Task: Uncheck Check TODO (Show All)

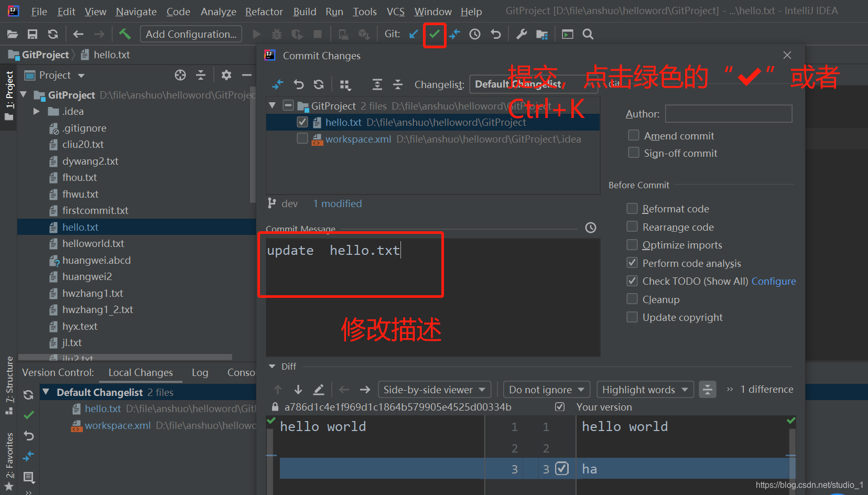Action: point(632,281)
